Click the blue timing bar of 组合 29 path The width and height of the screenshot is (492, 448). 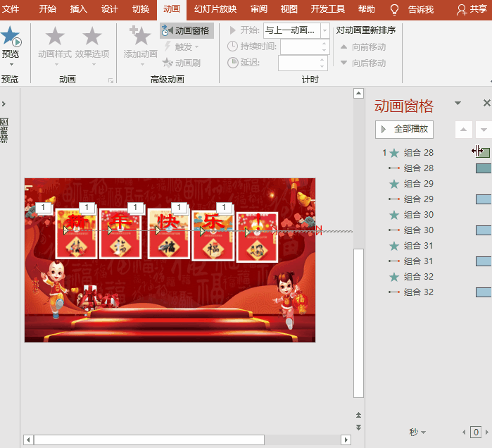coord(484,199)
